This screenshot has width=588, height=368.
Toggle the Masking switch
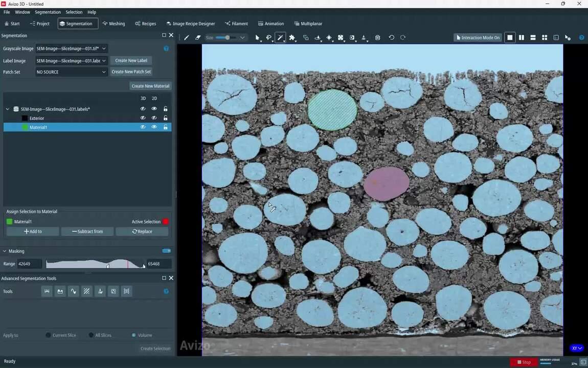coord(166,251)
